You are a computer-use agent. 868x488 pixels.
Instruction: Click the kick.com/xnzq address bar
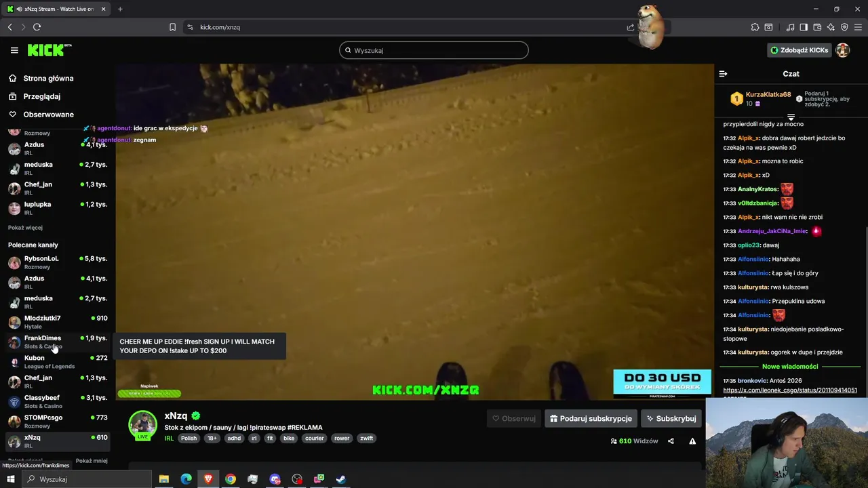click(407, 27)
